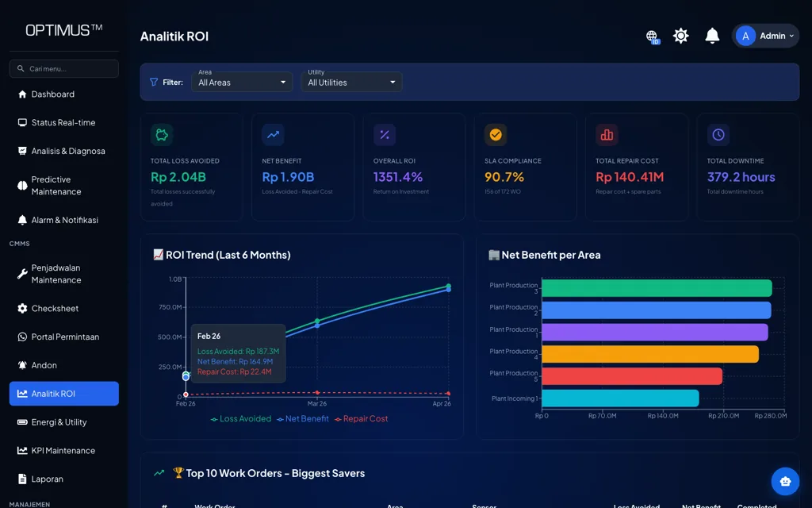
Task: Click the Admin avatar circle
Action: (x=745, y=36)
